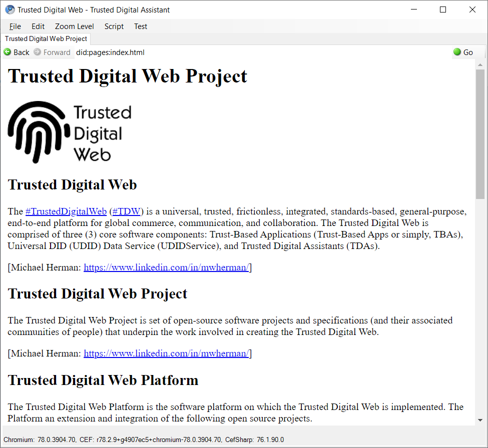Click the Chromium version status bar text

click(x=40, y=439)
